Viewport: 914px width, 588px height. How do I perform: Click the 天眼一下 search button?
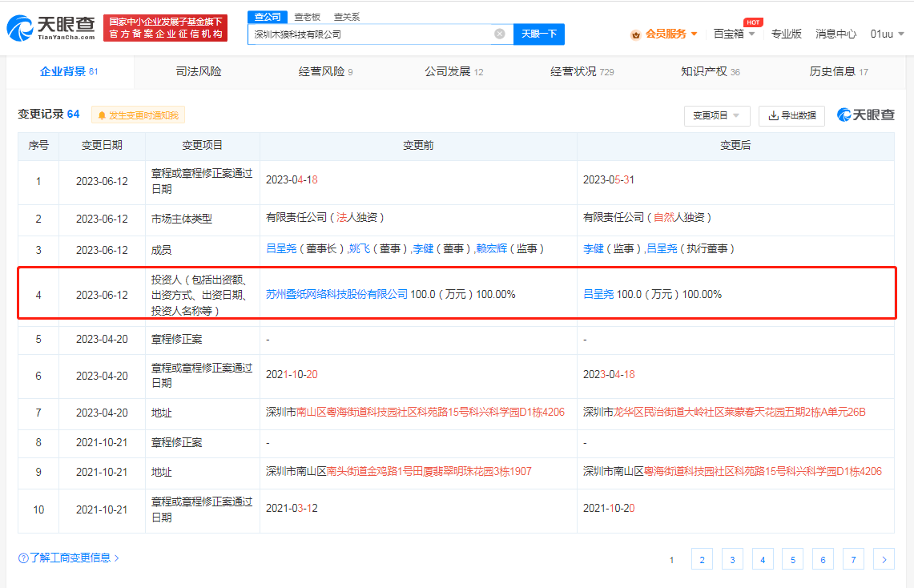click(x=538, y=34)
